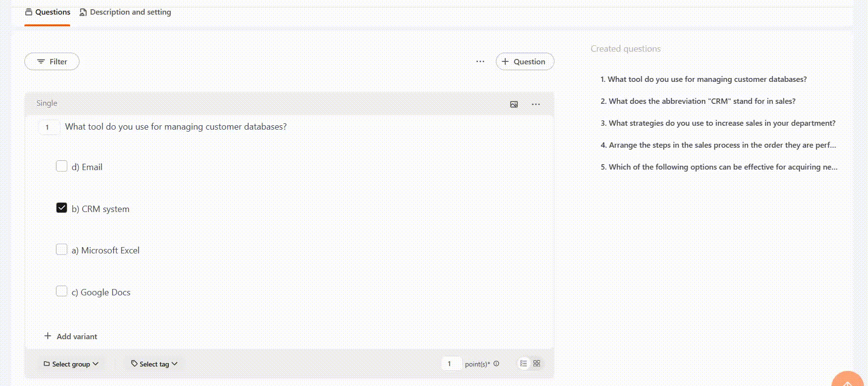Open the three-dots menu beside Question button
The image size is (868, 386).
point(480,61)
